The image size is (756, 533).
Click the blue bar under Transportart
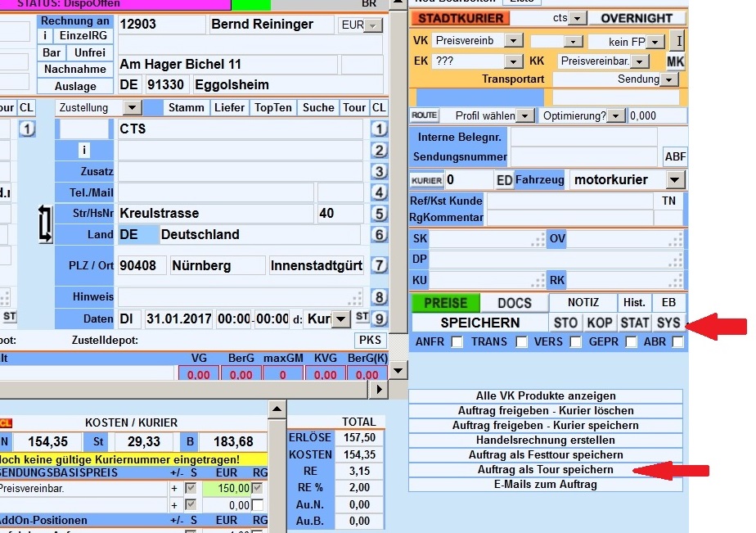(480, 97)
